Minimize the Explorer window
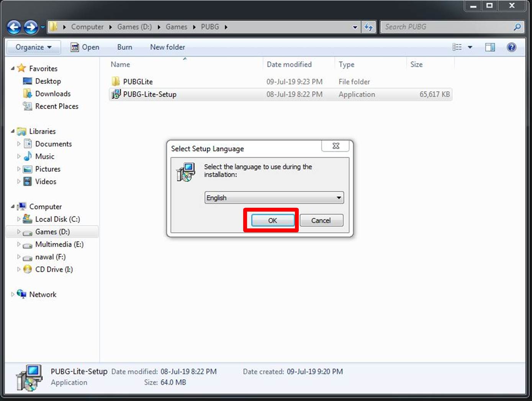This screenshot has height=401, width=532. pyautogui.click(x=473, y=6)
